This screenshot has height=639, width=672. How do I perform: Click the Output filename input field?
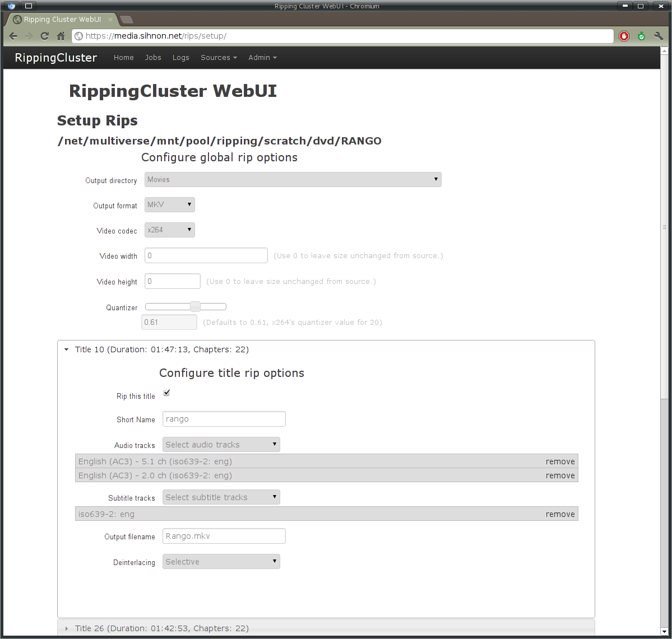pos(224,536)
